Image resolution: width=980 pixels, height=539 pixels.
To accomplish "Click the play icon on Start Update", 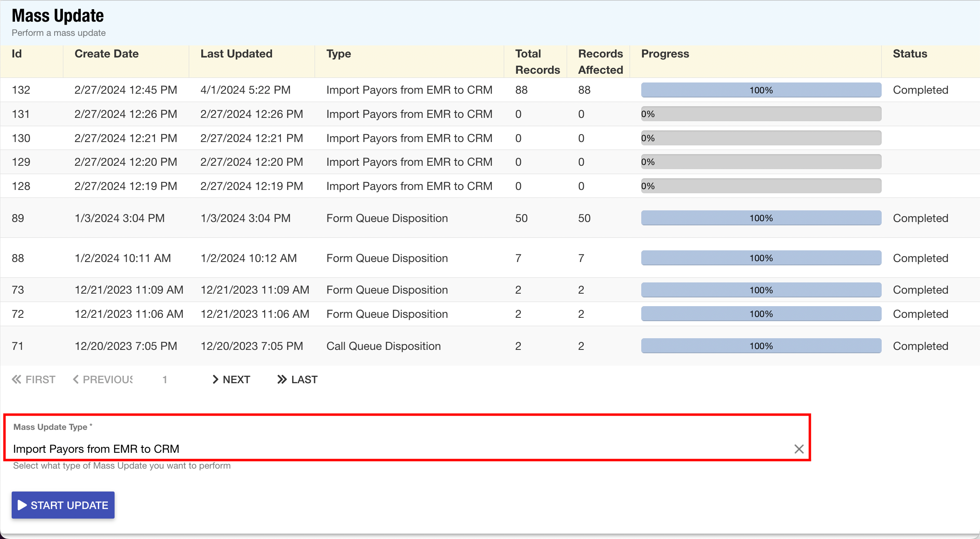I will click(x=22, y=505).
